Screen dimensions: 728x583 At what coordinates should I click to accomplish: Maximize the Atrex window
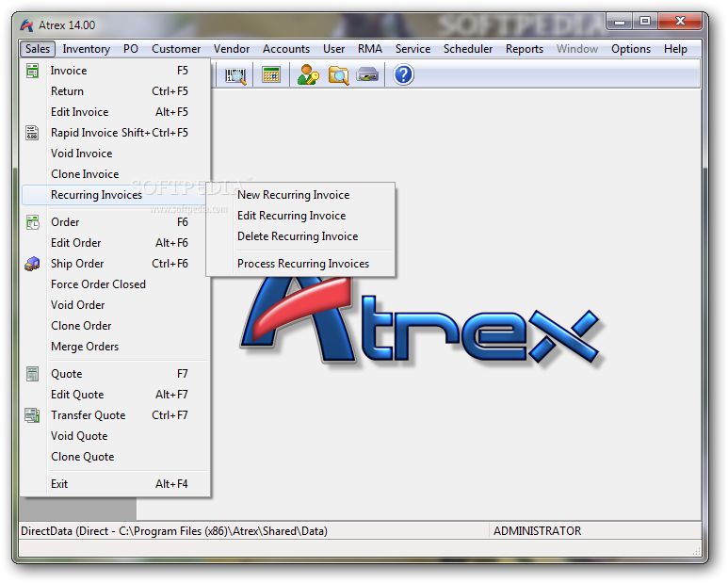(645, 22)
